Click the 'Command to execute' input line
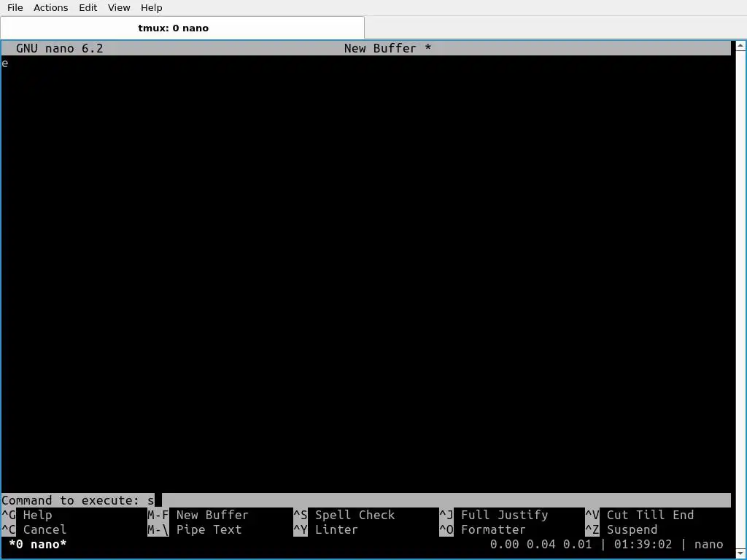Image resolution: width=747 pixels, height=560 pixels. coord(366,500)
